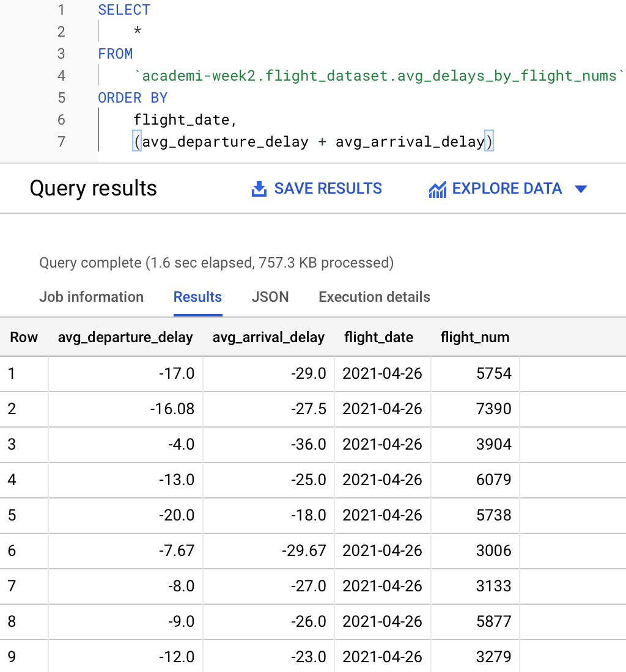Screen dimensions: 626x672
Task: Click the avg_departure_delay column header
Action: 125,337
